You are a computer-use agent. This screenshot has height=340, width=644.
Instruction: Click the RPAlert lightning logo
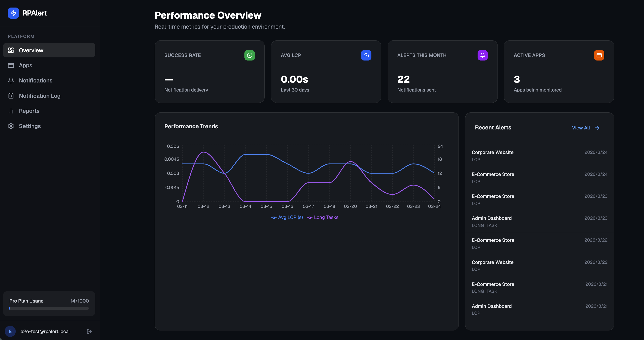pyautogui.click(x=14, y=13)
